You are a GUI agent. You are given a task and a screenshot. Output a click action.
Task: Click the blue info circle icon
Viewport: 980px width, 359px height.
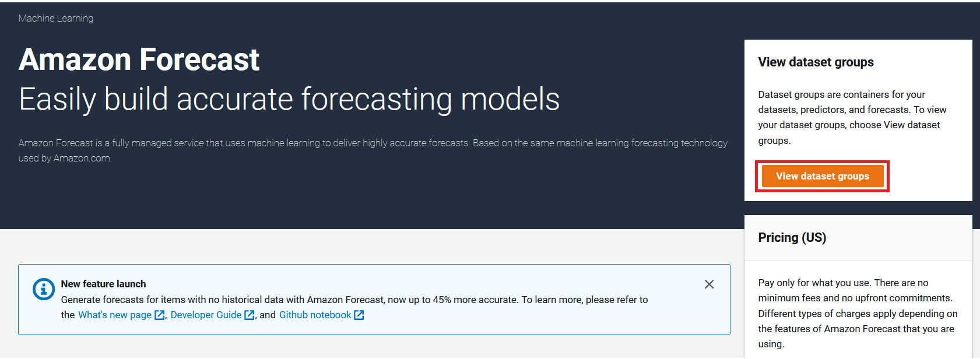44,288
